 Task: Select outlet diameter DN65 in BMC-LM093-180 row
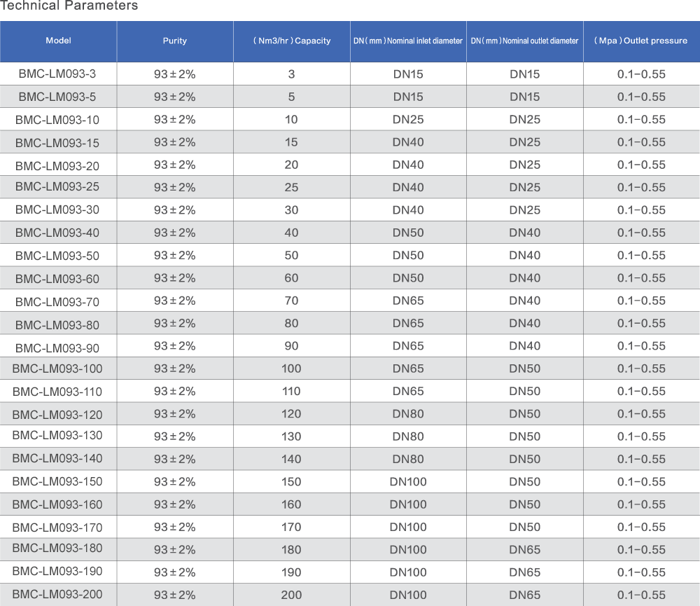[x=524, y=549]
